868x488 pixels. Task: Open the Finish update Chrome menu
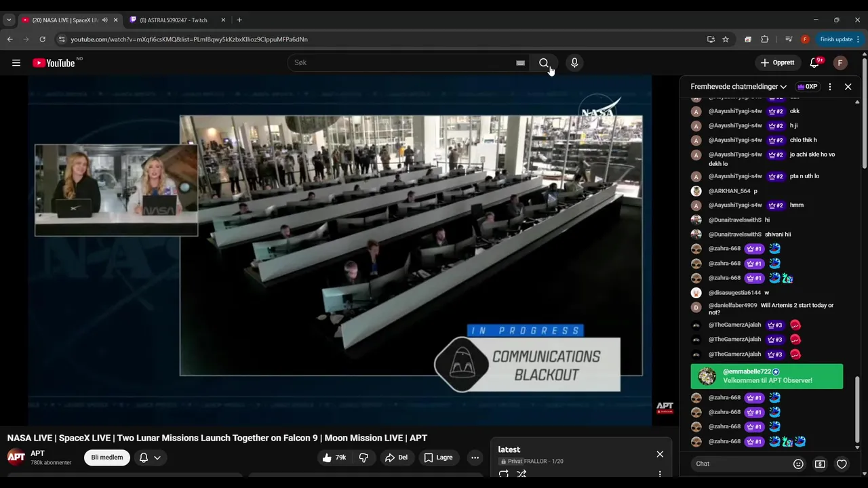(x=840, y=39)
